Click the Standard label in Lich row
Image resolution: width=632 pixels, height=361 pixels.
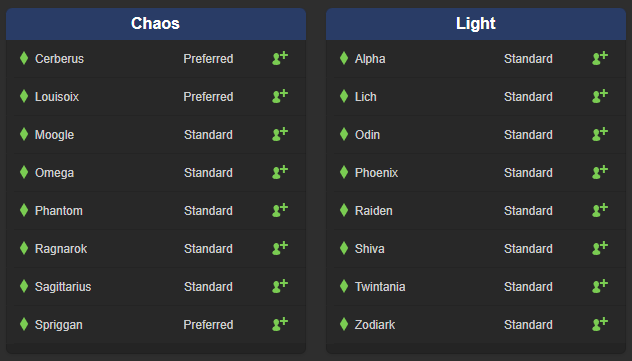(528, 97)
